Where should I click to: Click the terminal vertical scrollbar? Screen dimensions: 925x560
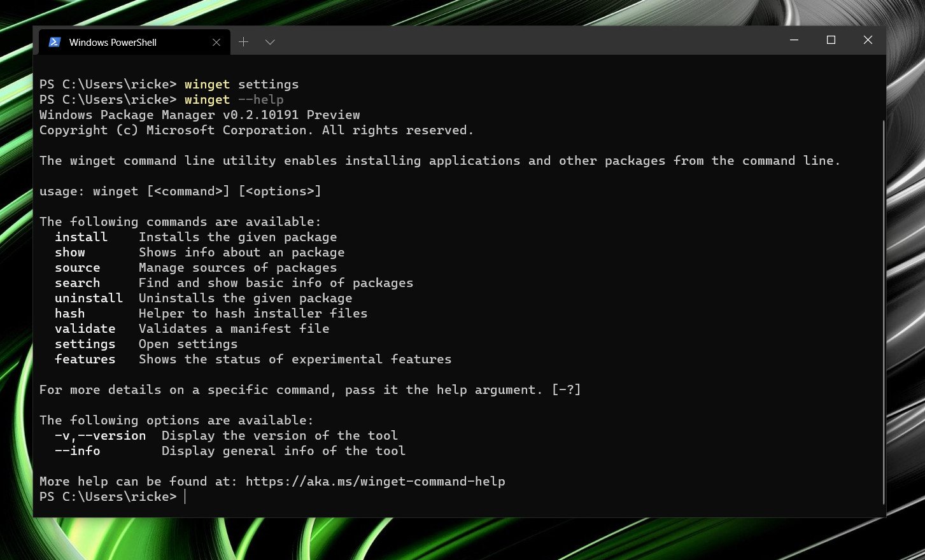883,312
